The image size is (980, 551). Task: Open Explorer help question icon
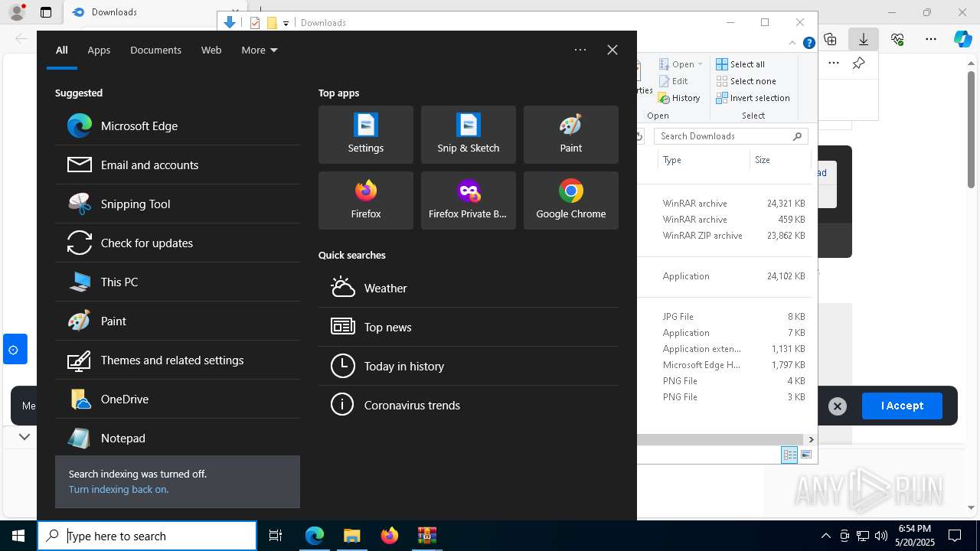[808, 44]
